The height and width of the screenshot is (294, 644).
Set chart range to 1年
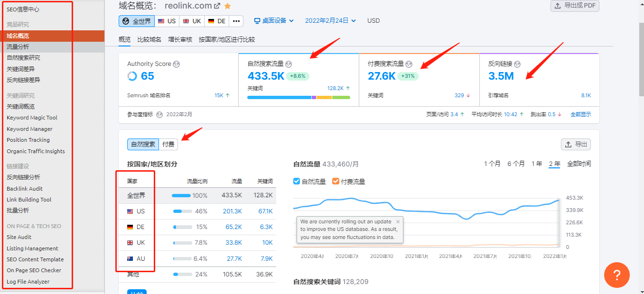click(537, 164)
